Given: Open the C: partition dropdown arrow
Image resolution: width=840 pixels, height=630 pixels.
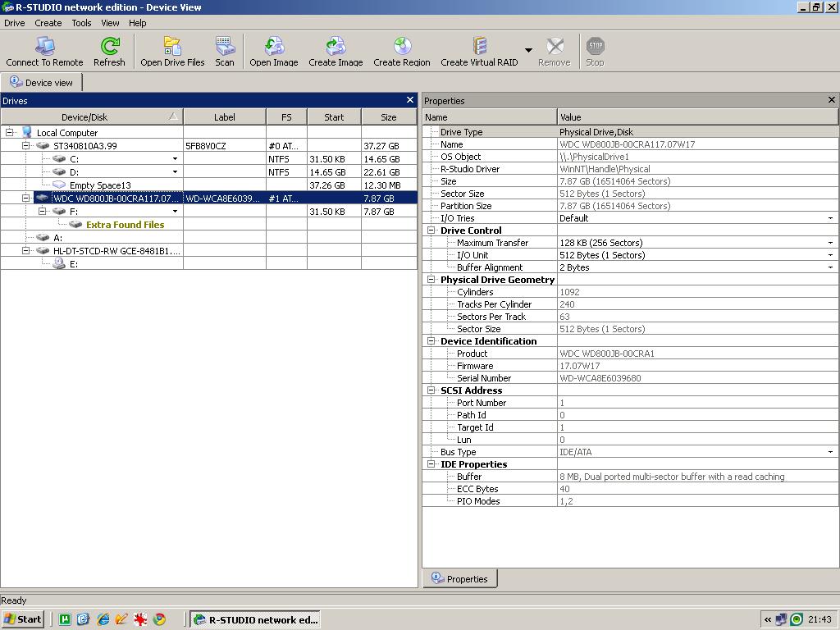Looking at the screenshot, I should click(176, 158).
